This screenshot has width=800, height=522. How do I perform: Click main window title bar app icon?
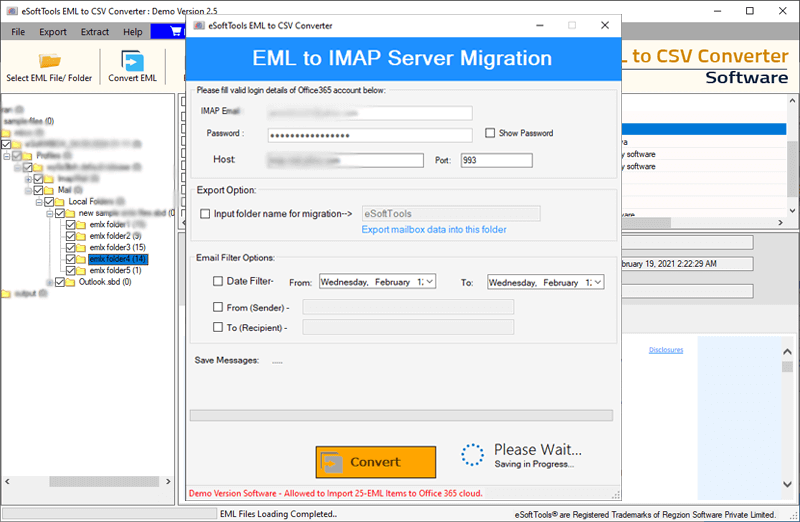pyautogui.click(x=12, y=11)
